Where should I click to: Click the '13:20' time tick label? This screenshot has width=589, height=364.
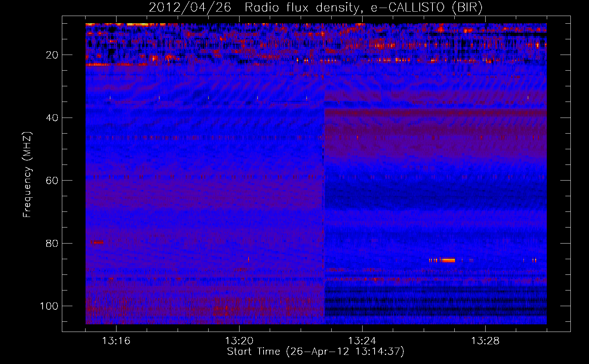pos(239,341)
